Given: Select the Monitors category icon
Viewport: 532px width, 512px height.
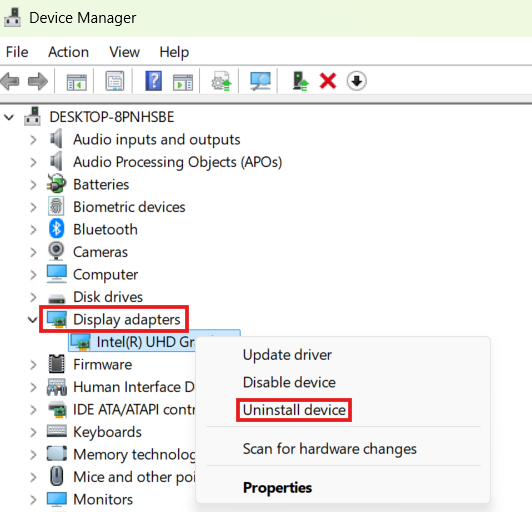Looking at the screenshot, I should (x=57, y=498).
